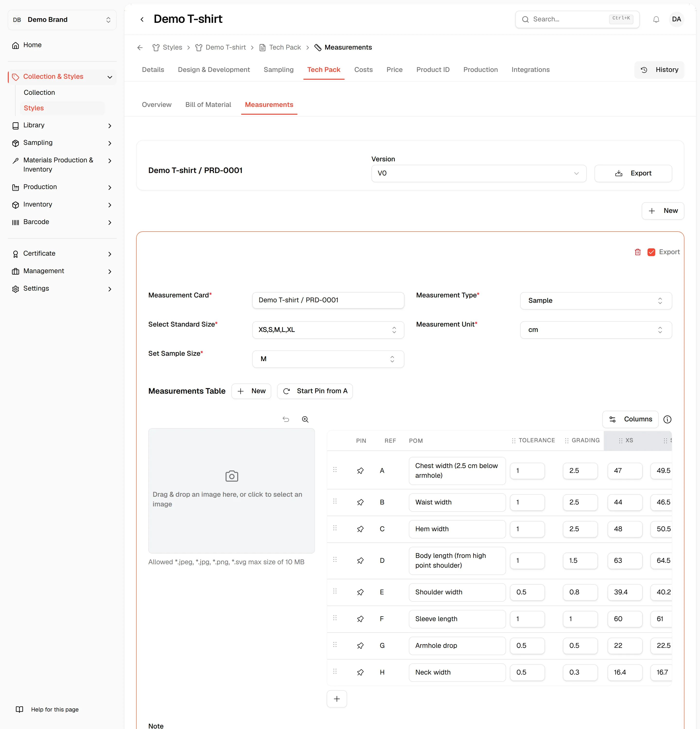Click the zoom-in magnifier icon above the image
Screen dimensions: 700x729
(x=305, y=419)
